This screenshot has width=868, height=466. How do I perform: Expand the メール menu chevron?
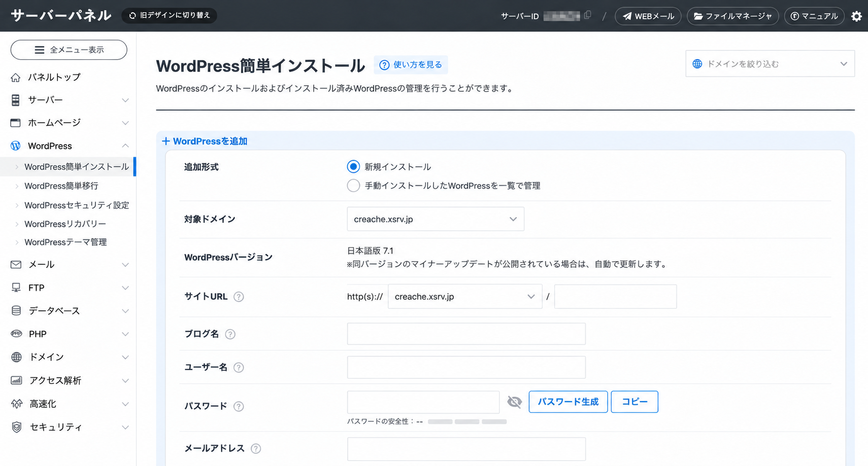125,265
